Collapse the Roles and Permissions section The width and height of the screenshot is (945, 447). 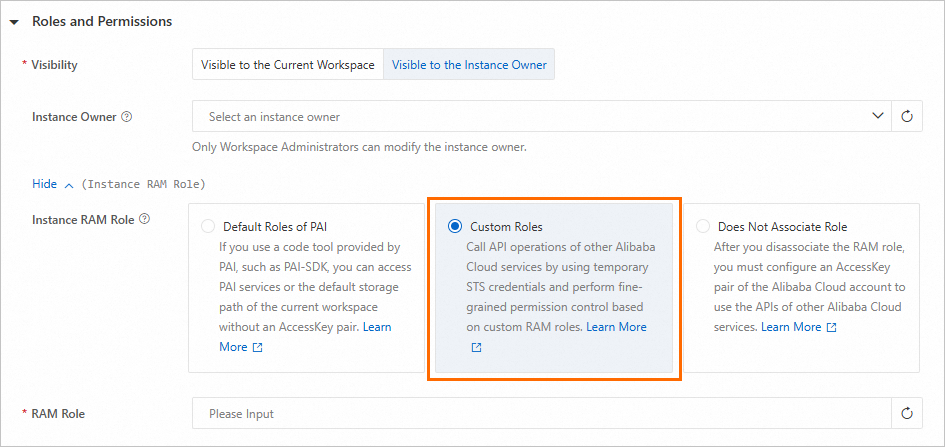pos(14,21)
